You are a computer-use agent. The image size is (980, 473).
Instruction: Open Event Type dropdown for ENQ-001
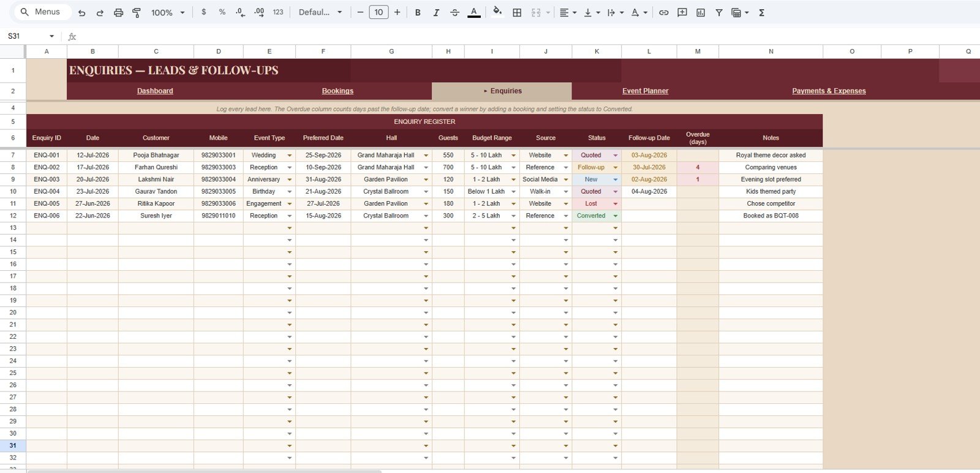pyautogui.click(x=290, y=156)
